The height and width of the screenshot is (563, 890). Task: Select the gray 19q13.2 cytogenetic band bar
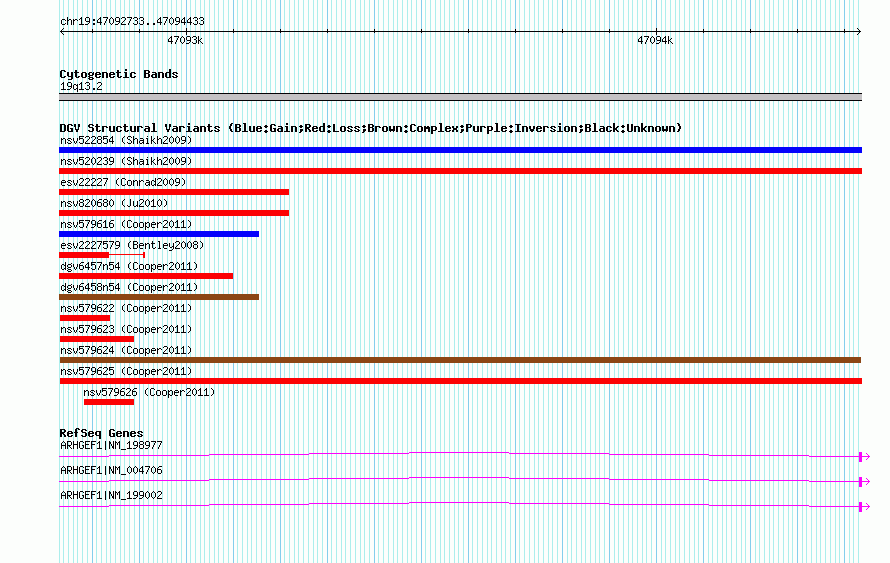point(460,97)
